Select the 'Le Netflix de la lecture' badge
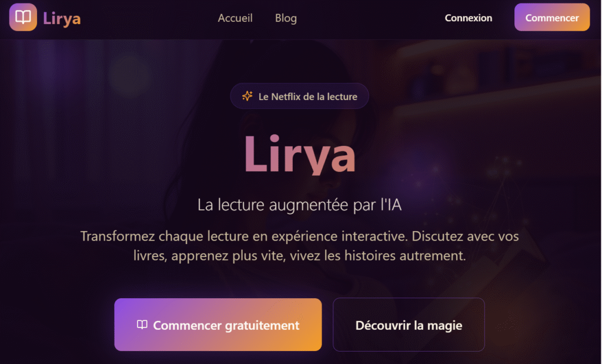Screen dimensions: 602x364 tap(299, 96)
